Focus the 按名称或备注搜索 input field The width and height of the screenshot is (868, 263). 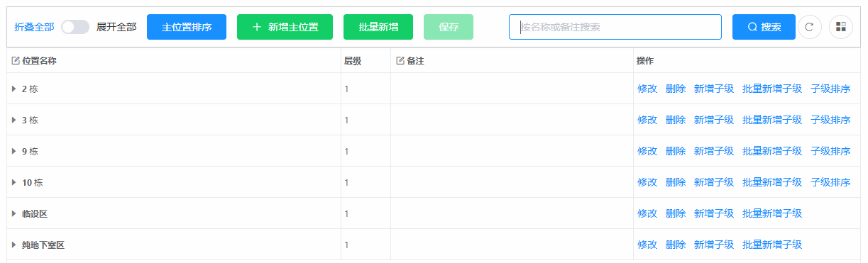(x=615, y=27)
